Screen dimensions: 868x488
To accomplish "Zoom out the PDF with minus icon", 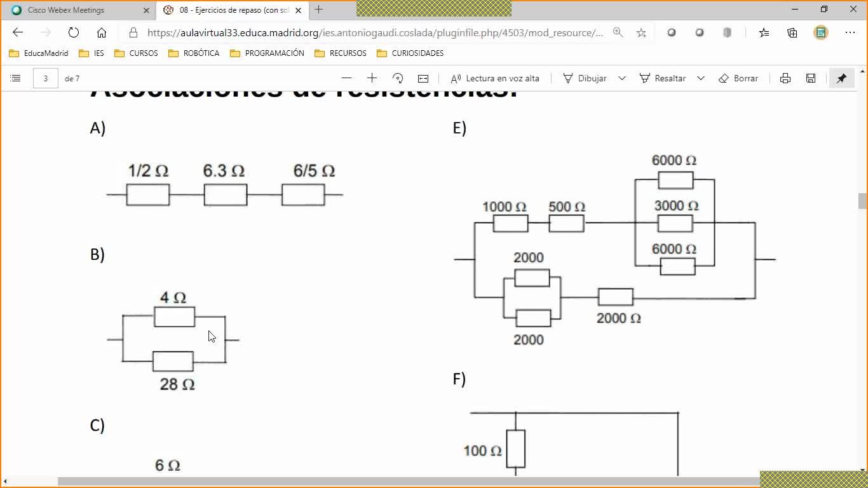I will point(346,78).
